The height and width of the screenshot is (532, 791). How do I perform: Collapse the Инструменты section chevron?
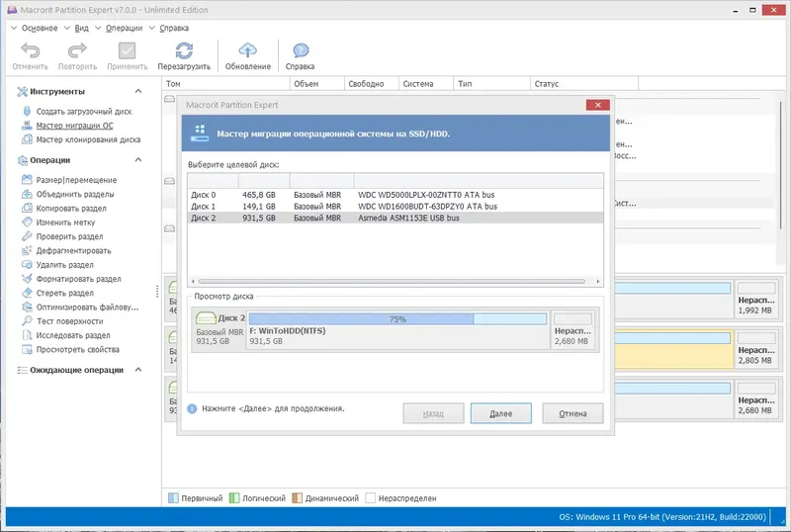pyautogui.click(x=138, y=91)
